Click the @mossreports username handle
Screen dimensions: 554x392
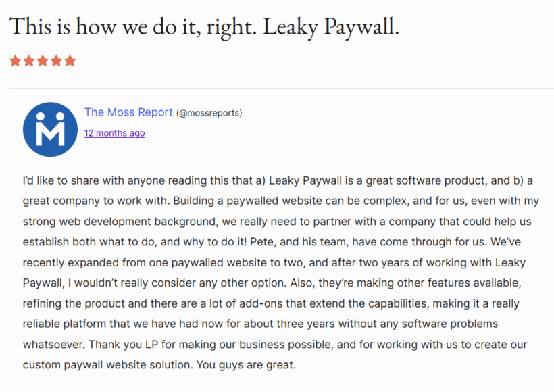point(209,113)
